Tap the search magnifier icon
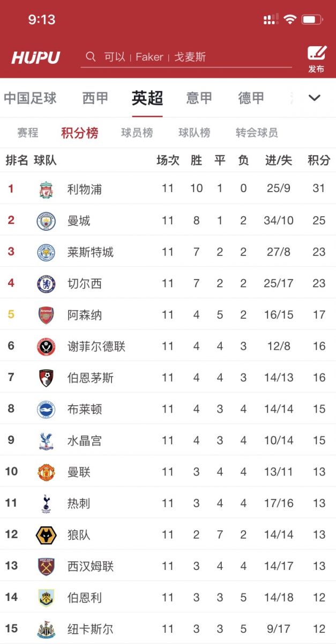This screenshot has height=644, width=336. [x=91, y=57]
